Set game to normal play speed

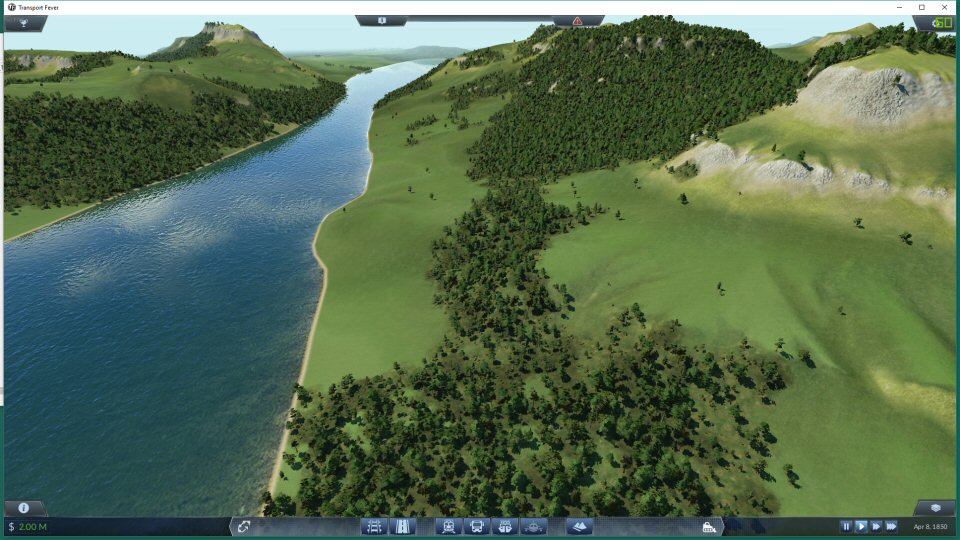pos(861,526)
